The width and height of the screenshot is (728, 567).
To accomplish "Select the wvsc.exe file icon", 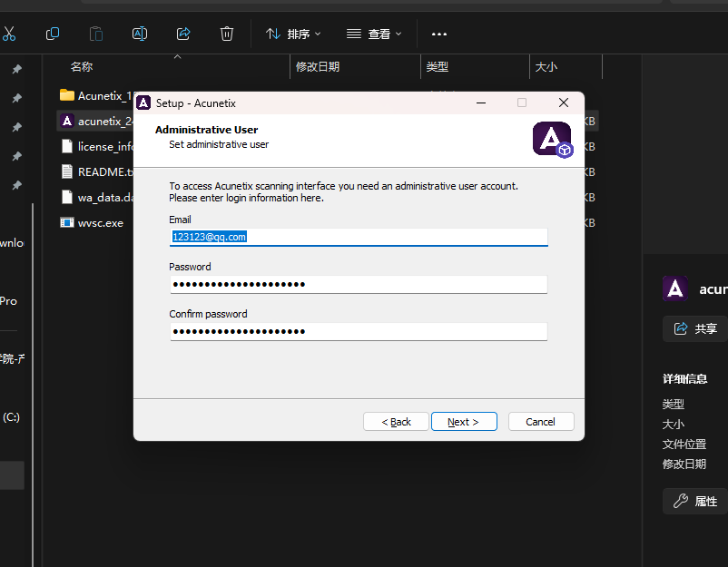I will (67, 222).
